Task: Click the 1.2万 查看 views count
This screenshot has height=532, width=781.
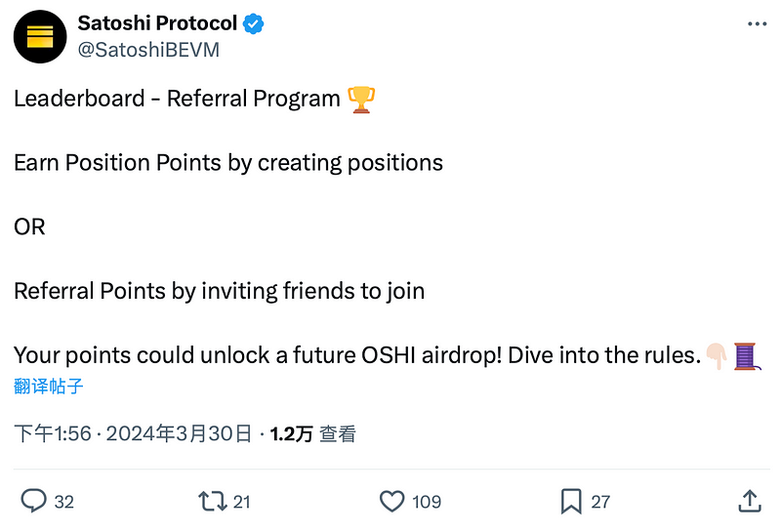Action: click(x=312, y=433)
